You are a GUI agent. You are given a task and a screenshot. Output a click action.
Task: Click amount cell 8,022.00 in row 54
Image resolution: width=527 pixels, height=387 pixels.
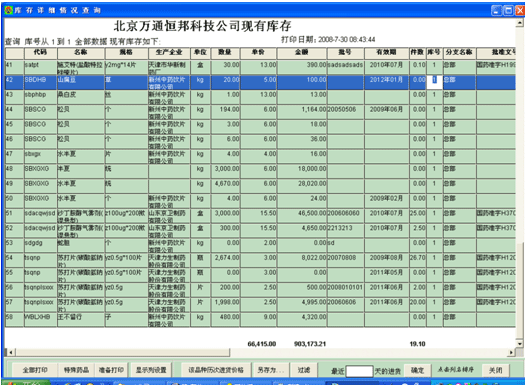[301, 260]
